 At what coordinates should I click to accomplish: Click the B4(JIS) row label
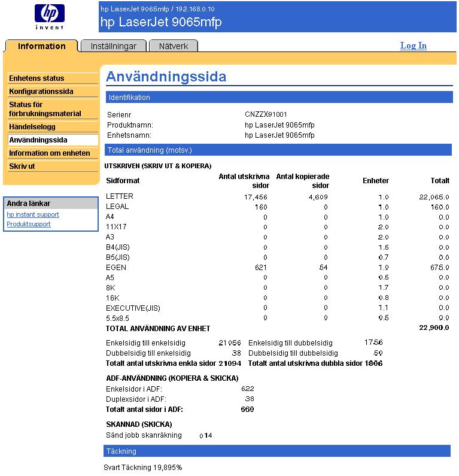point(118,247)
